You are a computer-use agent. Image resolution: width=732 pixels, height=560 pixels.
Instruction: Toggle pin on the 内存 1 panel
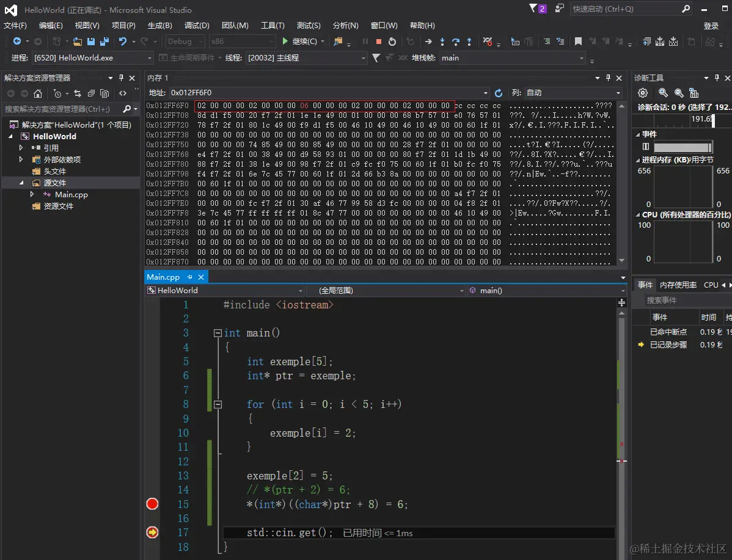coord(608,78)
